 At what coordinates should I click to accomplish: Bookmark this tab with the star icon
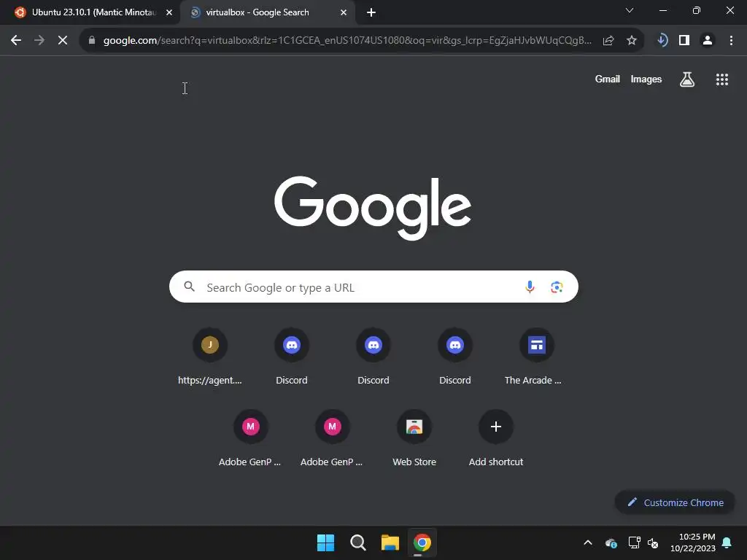point(631,41)
